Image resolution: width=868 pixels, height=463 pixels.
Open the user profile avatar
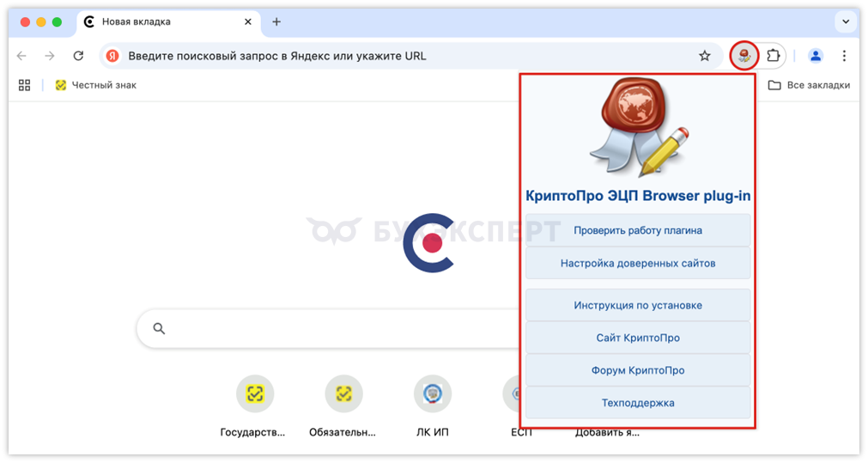[816, 55]
